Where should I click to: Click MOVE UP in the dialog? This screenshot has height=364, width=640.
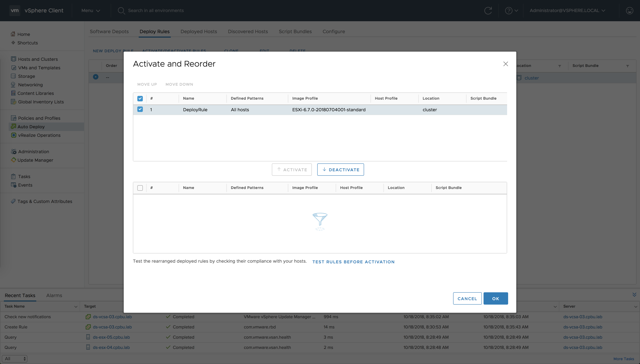tap(147, 84)
